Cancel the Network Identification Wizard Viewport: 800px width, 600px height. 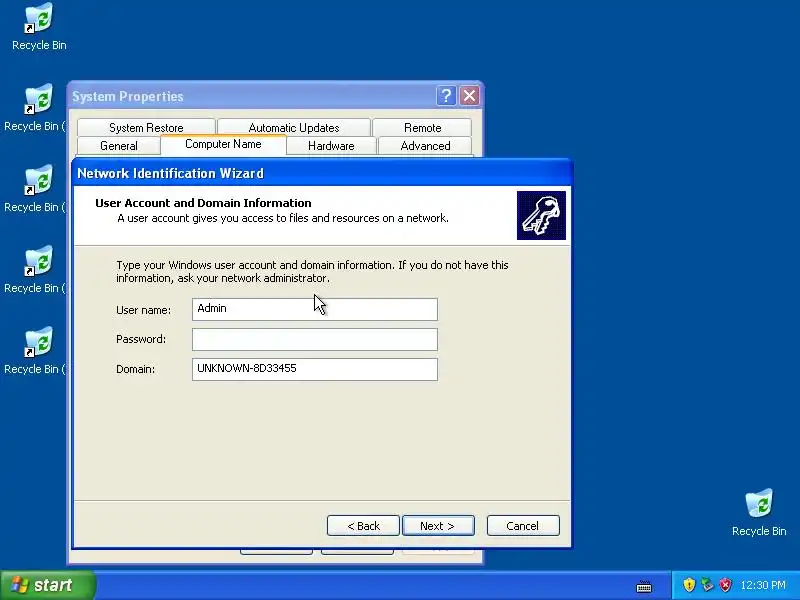pyautogui.click(x=523, y=526)
